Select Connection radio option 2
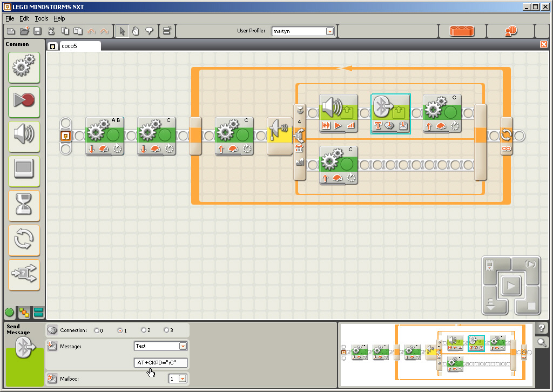This screenshot has width=553, height=392. pyautogui.click(x=144, y=330)
